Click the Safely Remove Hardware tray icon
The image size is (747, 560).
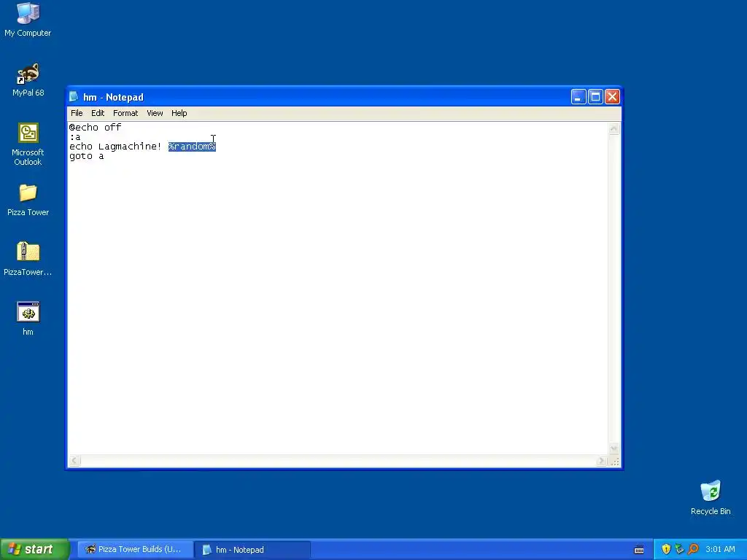(679, 549)
